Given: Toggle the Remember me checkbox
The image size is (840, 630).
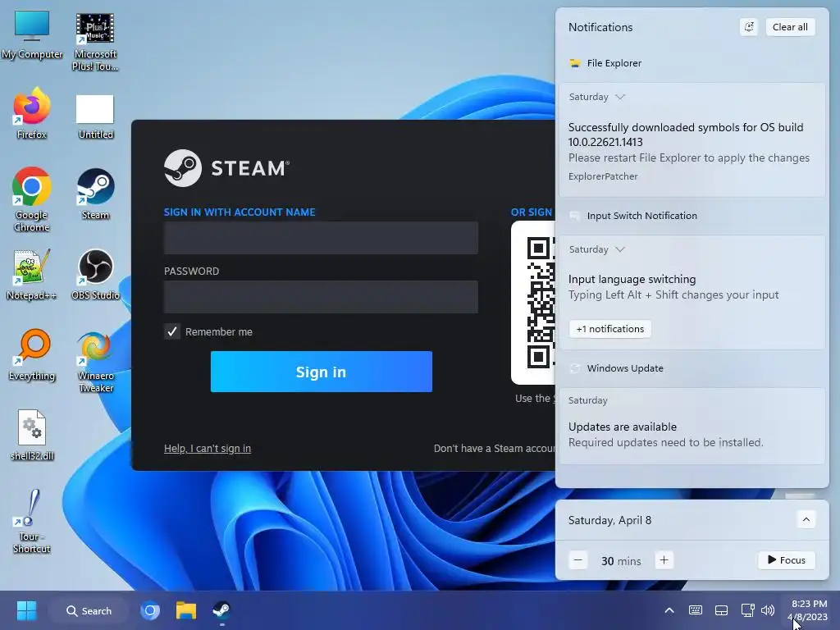Looking at the screenshot, I should [172, 331].
